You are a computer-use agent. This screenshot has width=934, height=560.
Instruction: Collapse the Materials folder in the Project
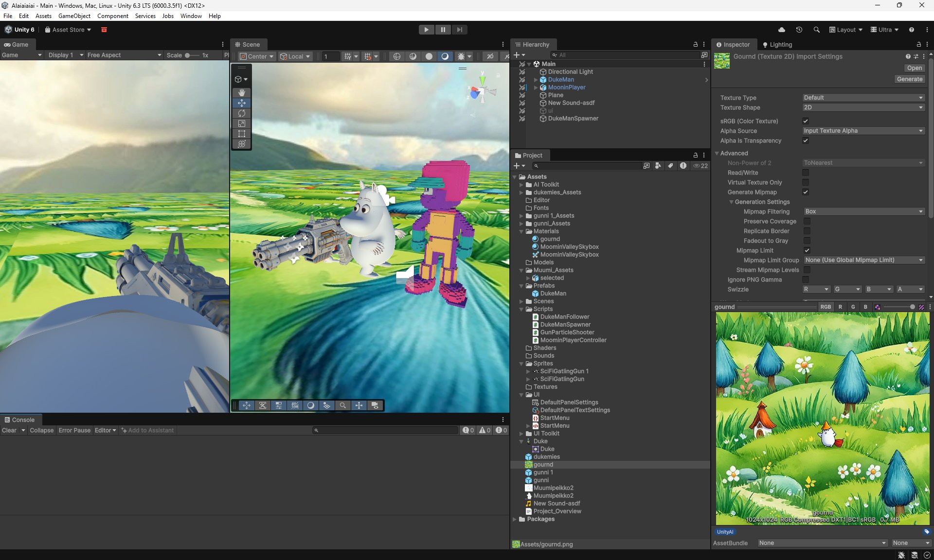pyautogui.click(x=521, y=231)
